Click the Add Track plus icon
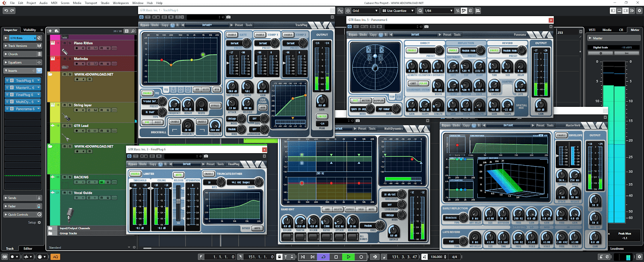Viewport: 644px width, 262px height. pos(50,31)
